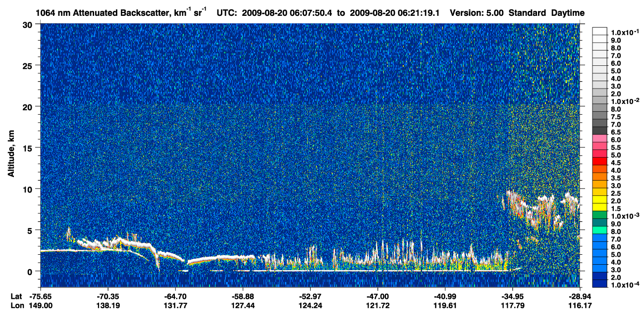Click the colorbar label 1.5
The width and height of the screenshot is (644, 330).
click(617, 208)
